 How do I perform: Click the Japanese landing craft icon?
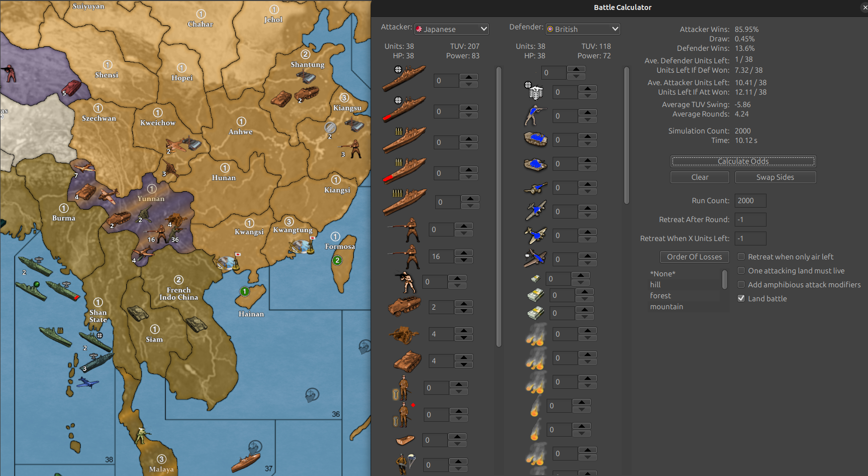point(405,440)
